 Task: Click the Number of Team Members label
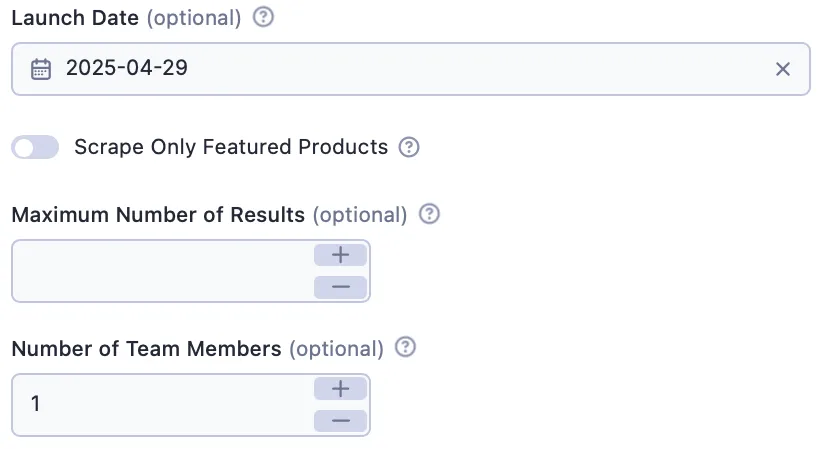(146, 349)
